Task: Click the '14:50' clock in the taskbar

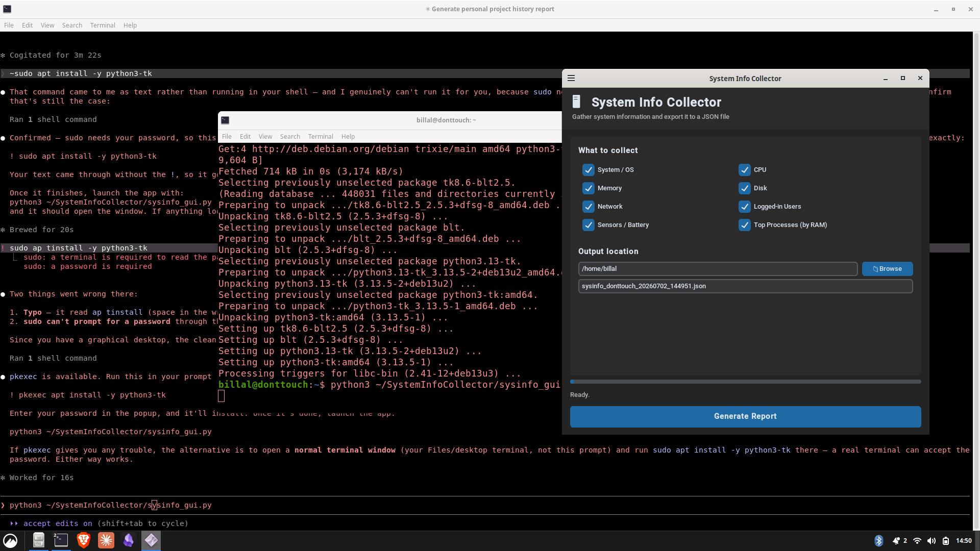Action: point(964,541)
